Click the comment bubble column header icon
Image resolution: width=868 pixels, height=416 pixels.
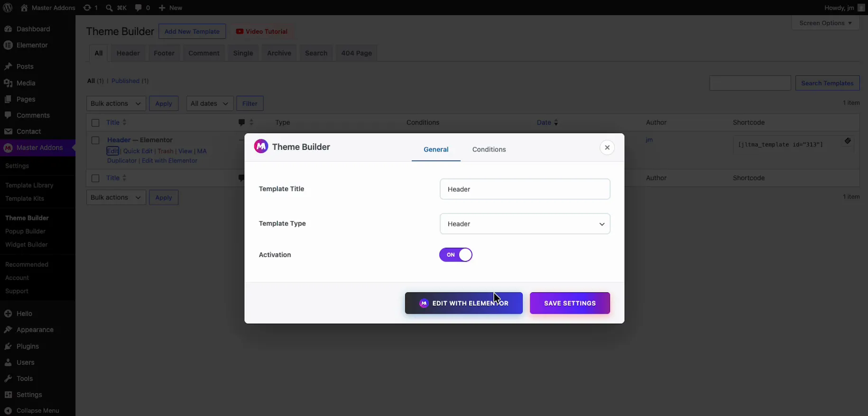[241, 122]
